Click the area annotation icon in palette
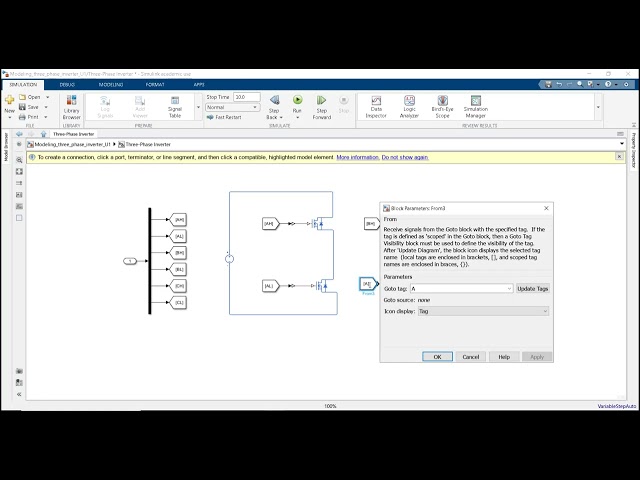 point(19,218)
